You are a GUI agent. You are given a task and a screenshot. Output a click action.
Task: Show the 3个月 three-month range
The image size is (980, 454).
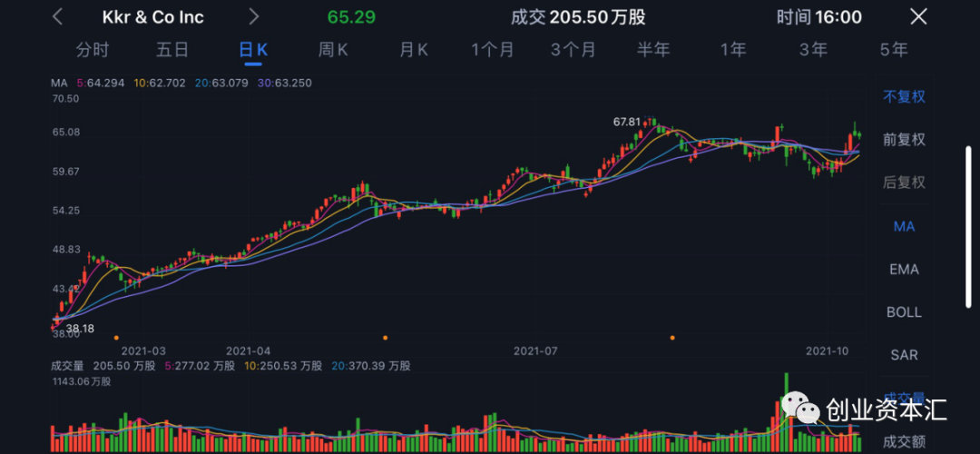click(x=572, y=50)
